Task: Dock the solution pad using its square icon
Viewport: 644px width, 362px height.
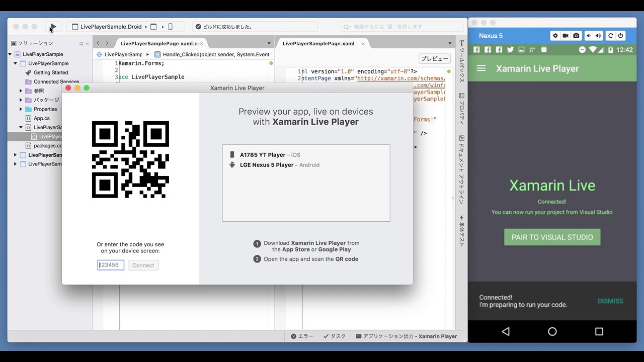Action: pos(81,44)
